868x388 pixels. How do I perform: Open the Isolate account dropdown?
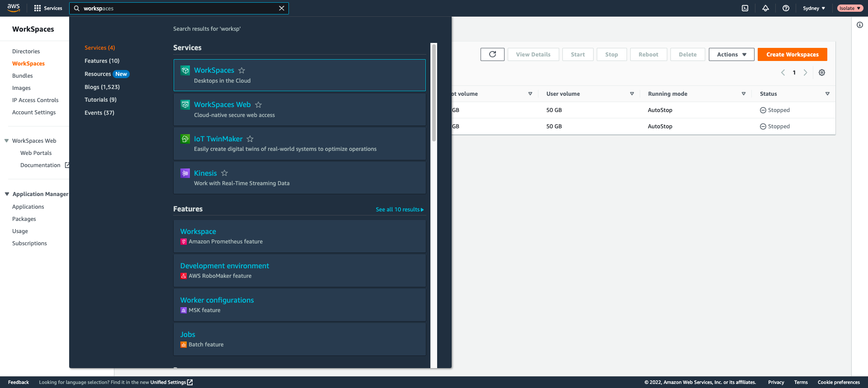(x=850, y=8)
